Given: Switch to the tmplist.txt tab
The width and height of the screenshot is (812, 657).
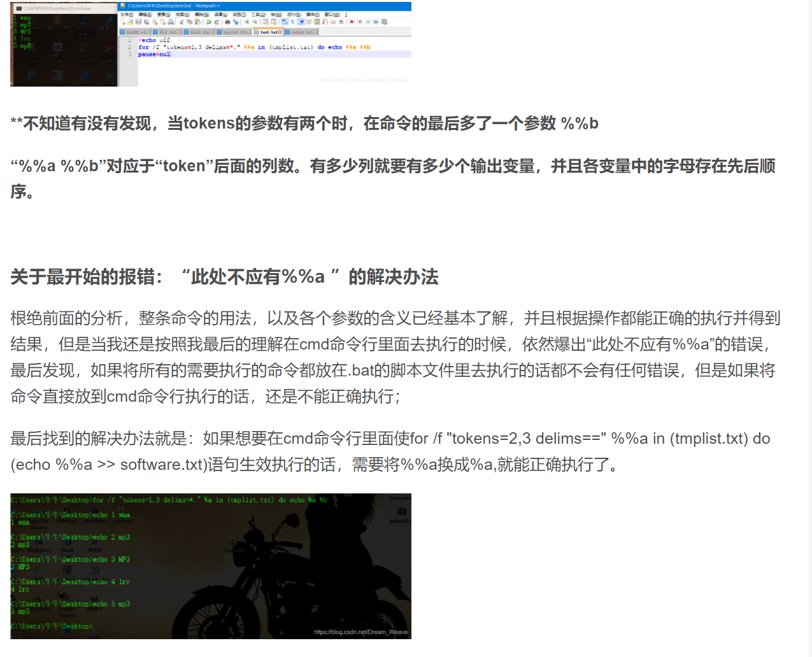Looking at the screenshot, I should click(x=234, y=31).
